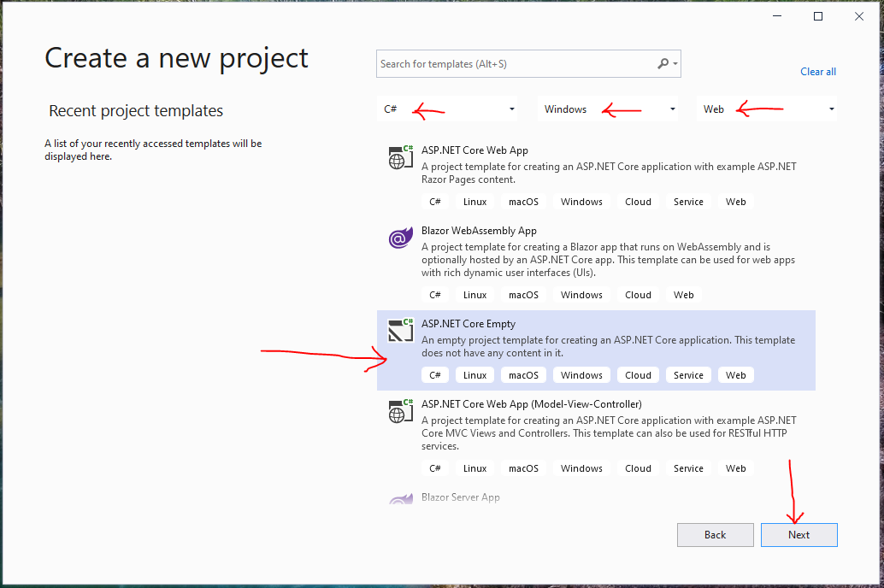Click Recent project templates heading
This screenshot has width=884, height=588.
(x=136, y=110)
